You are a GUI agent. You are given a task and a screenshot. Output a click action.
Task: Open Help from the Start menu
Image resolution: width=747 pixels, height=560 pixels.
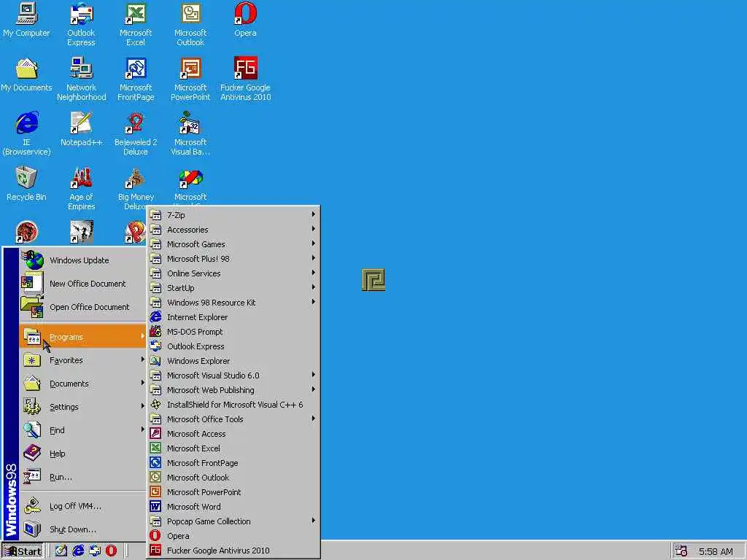coord(82,454)
